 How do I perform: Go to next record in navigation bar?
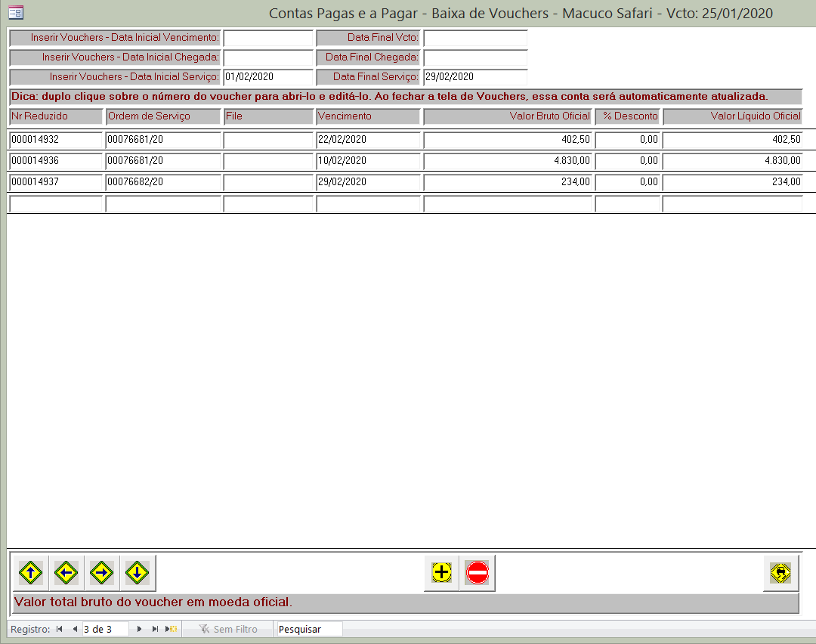(139, 629)
